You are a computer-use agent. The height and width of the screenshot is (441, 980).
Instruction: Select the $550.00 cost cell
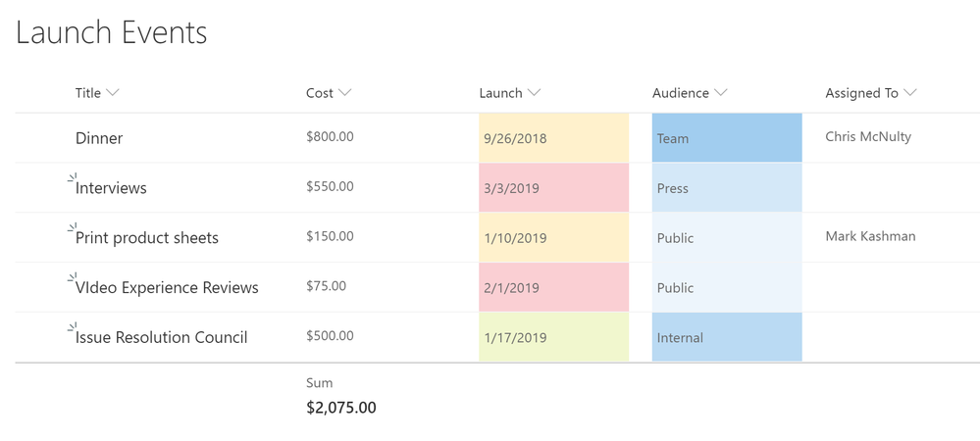[x=330, y=186]
